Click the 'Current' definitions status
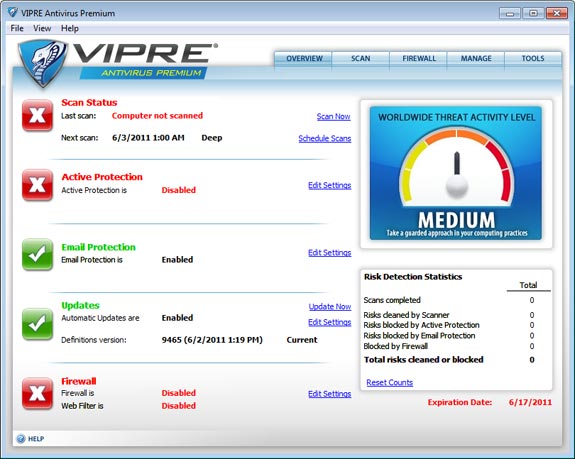This screenshot has height=459, width=575. click(302, 340)
